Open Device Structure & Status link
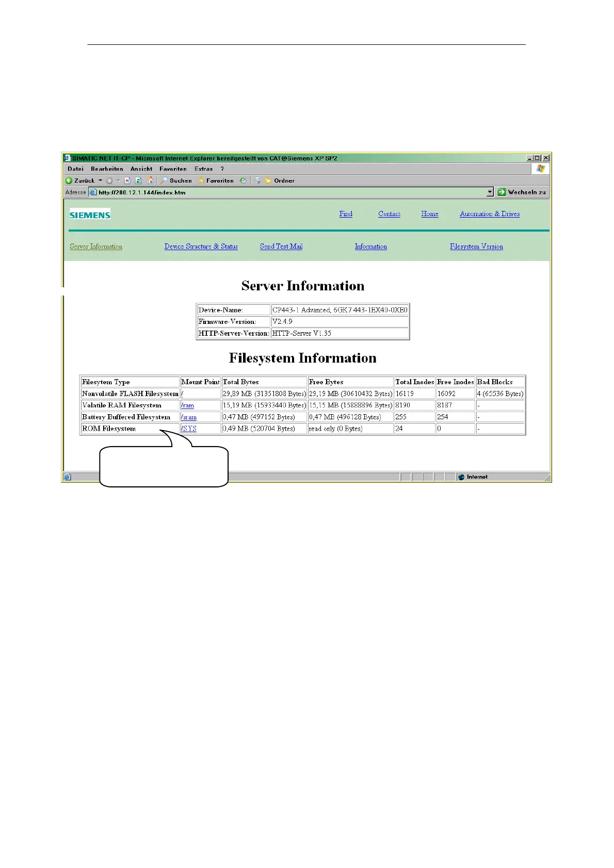 point(201,247)
